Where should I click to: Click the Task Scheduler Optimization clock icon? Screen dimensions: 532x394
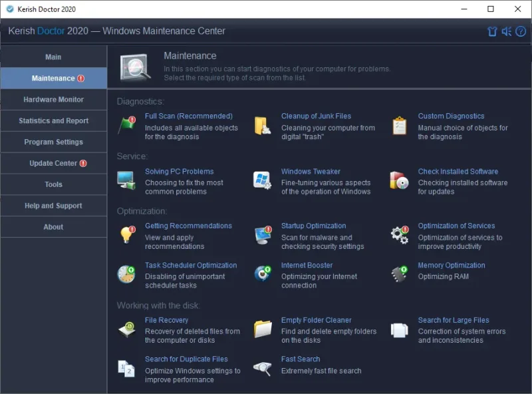[126, 274]
